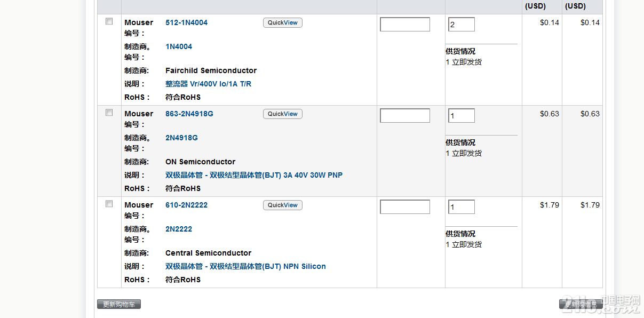Focus quantity field for 2N4918G row
This screenshot has height=318, width=644.
coord(462,116)
